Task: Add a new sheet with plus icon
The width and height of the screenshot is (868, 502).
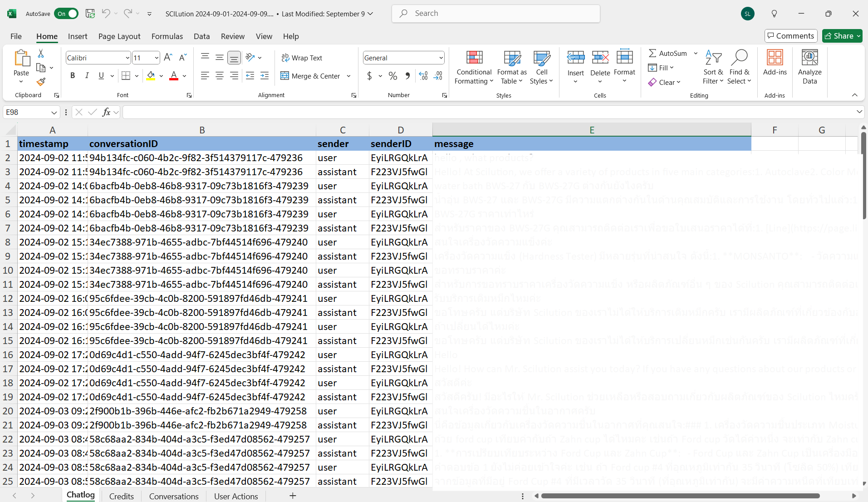Action: pyautogui.click(x=293, y=496)
